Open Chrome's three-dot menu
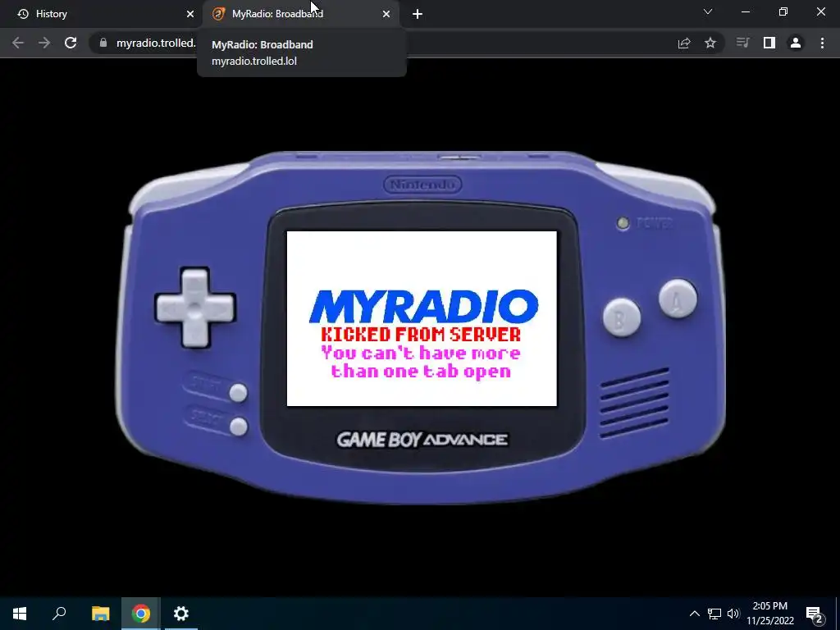The height and width of the screenshot is (630, 840). pyautogui.click(x=822, y=43)
